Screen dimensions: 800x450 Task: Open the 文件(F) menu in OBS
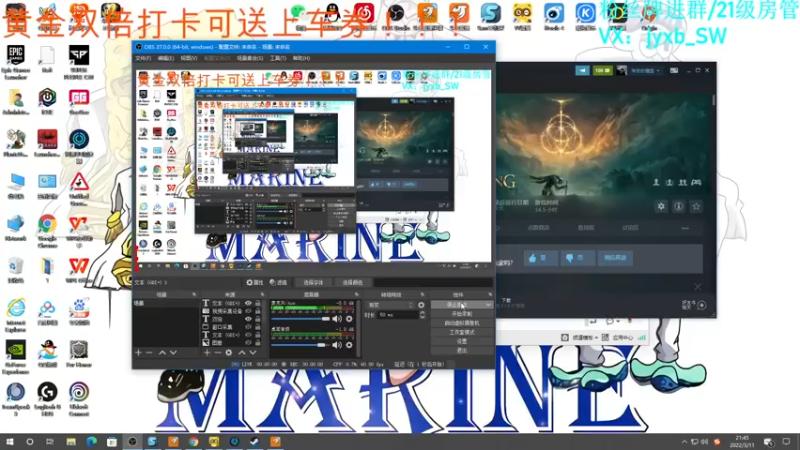[x=143, y=58]
